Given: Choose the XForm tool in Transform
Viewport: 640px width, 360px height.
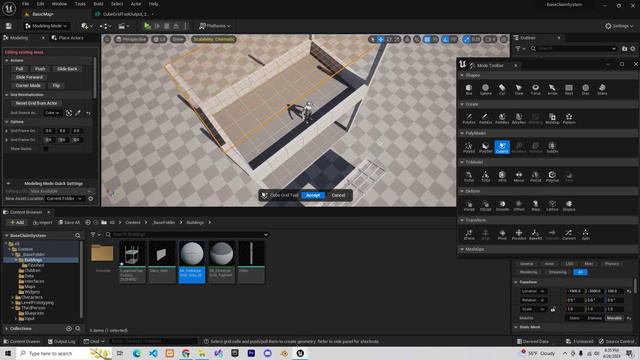Looking at the screenshot, I should 469,235.
